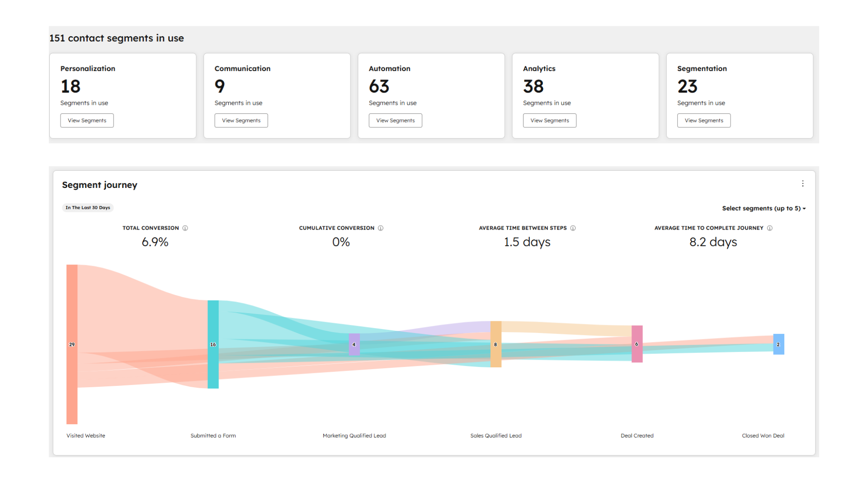This screenshot has height=488, width=868.
Task: Open the Segment journey three-dot menu
Action: pos(803,183)
